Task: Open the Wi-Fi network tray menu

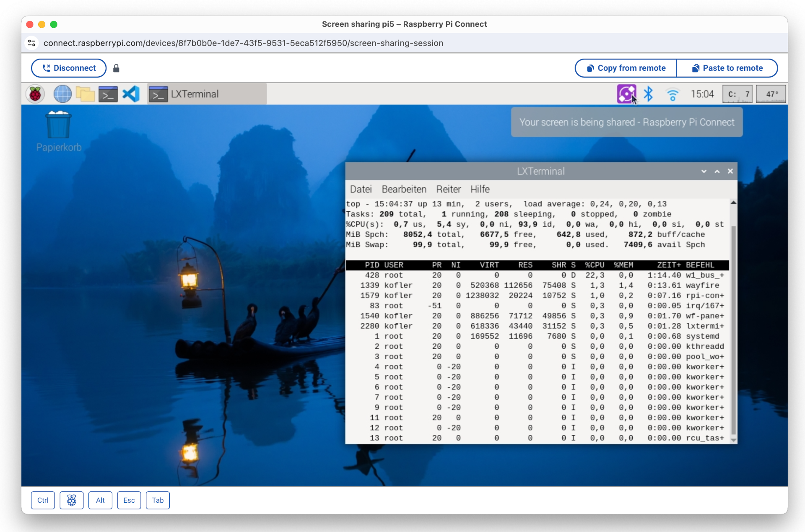Action: click(x=673, y=95)
